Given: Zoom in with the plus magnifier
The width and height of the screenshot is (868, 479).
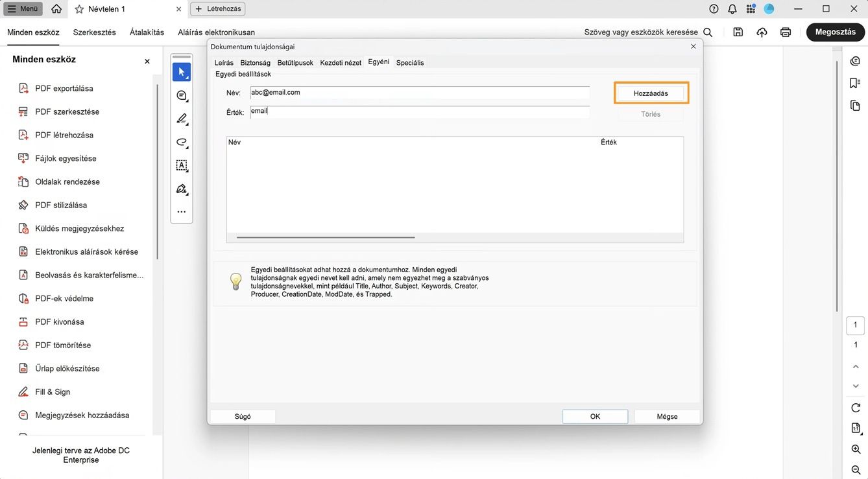Looking at the screenshot, I should coord(856,449).
